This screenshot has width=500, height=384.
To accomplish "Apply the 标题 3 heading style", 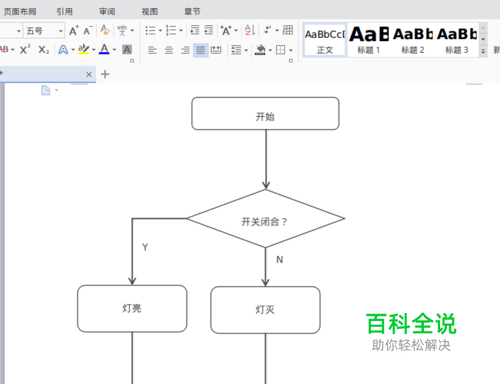I will click(457, 40).
